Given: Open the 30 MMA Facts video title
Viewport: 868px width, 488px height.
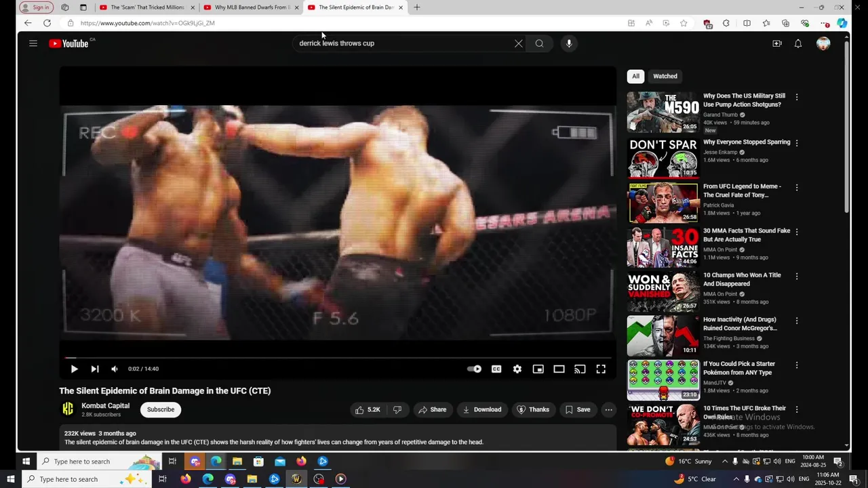Looking at the screenshot, I should (747, 235).
